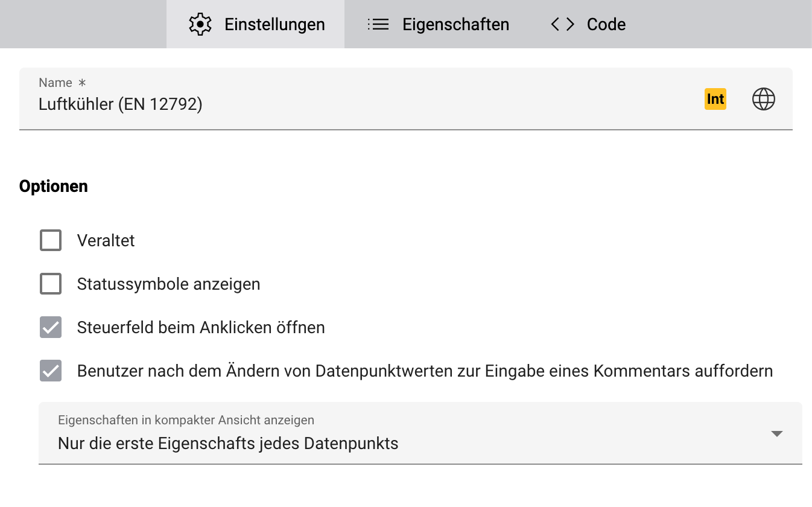Click the Eigenschaften in kompakter Ansicht anzeigen label
Screen dimensions: 812x507
(186, 420)
